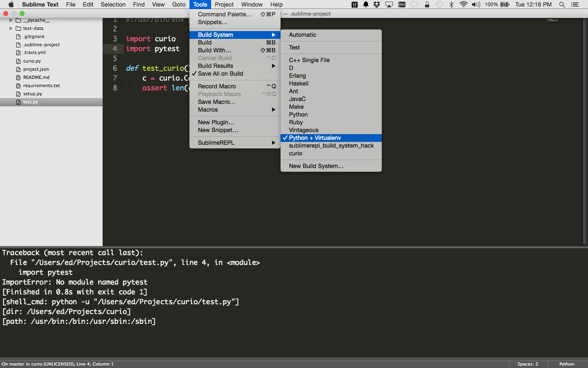Click the Spotlight search icon in menu bar
588x368 pixels.
[x=562, y=4]
